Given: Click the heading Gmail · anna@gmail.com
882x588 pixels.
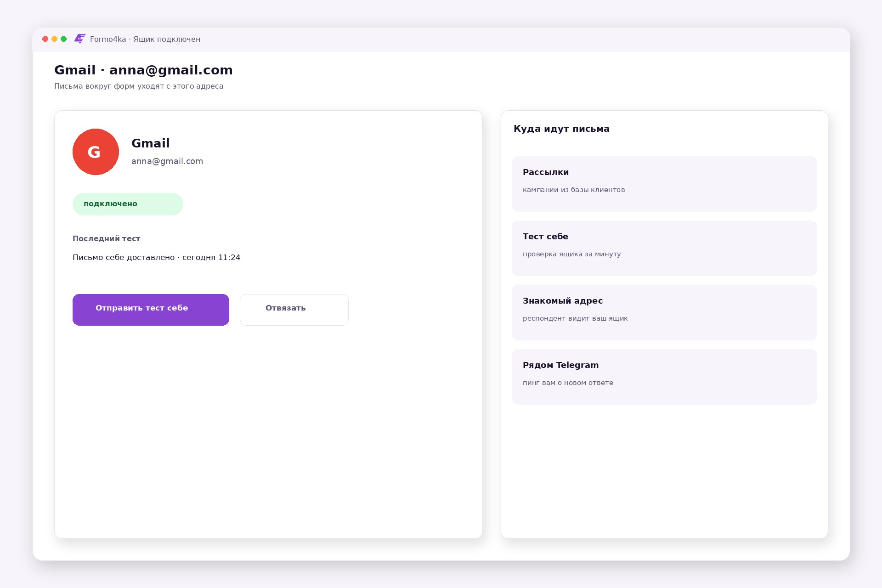Looking at the screenshot, I should pyautogui.click(x=143, y=70).
